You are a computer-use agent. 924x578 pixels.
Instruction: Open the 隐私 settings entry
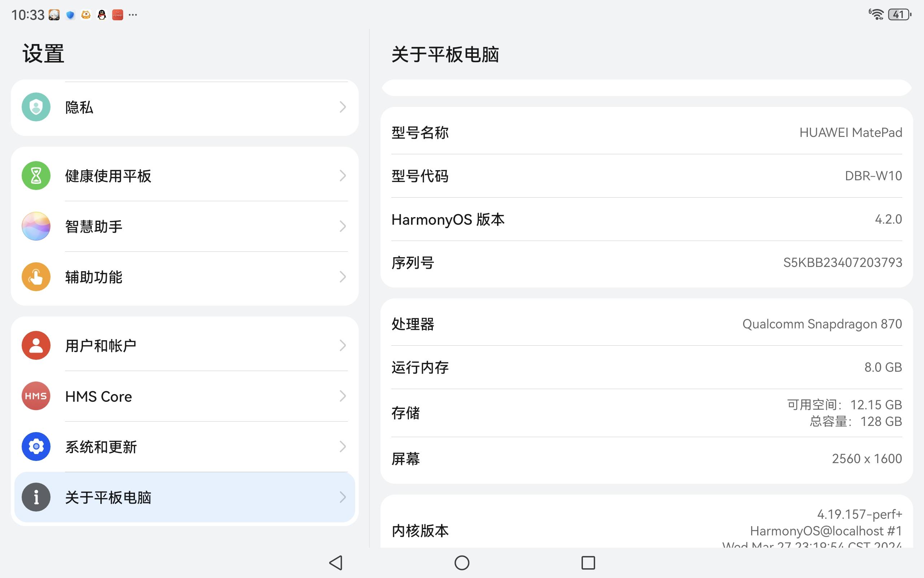point(185,107)
